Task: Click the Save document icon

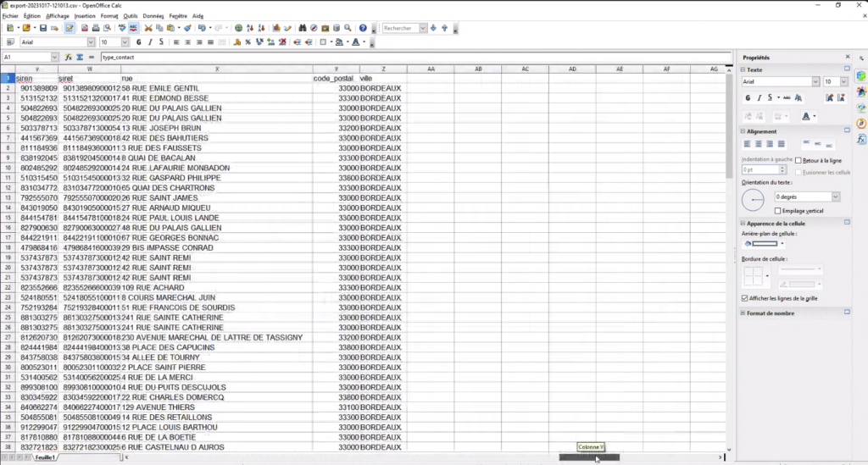Action: click(42, 28)
